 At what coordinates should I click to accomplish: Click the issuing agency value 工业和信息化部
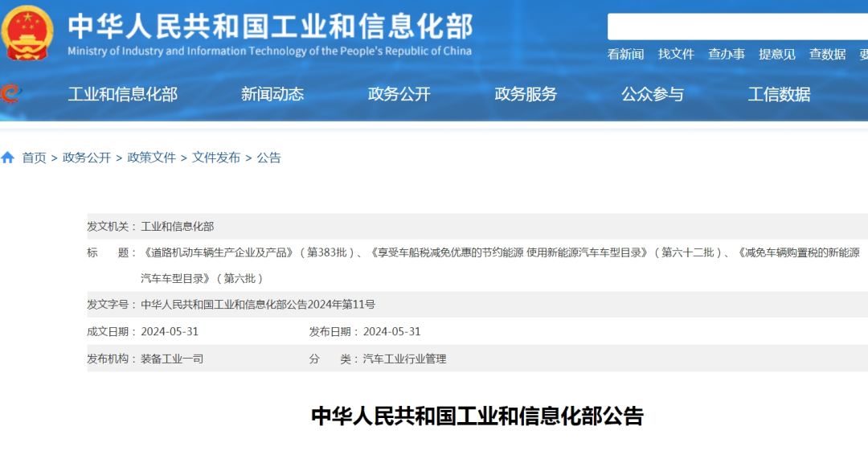tap(177, 227)
